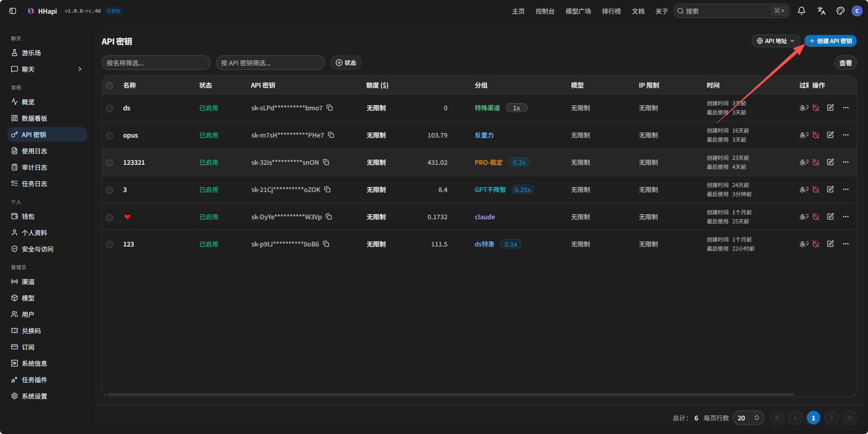Edit the ds key
The height and width of the screenshot is (434, 868).
(830, 108)
